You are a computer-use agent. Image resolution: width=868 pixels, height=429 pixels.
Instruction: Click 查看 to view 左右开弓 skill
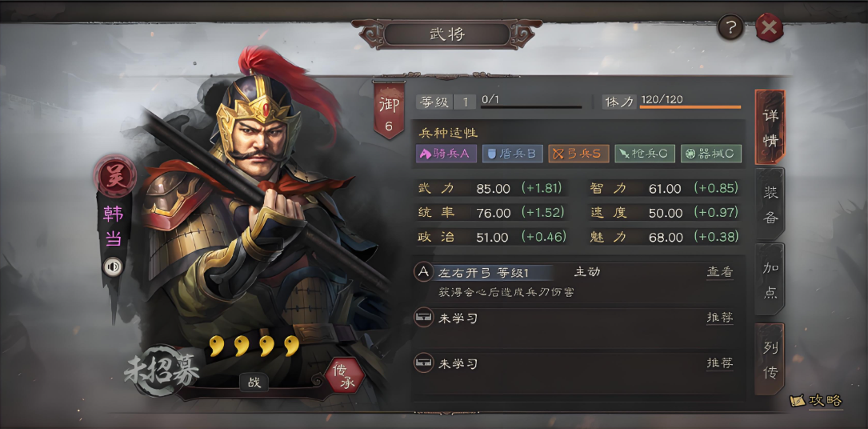[720, 272]
